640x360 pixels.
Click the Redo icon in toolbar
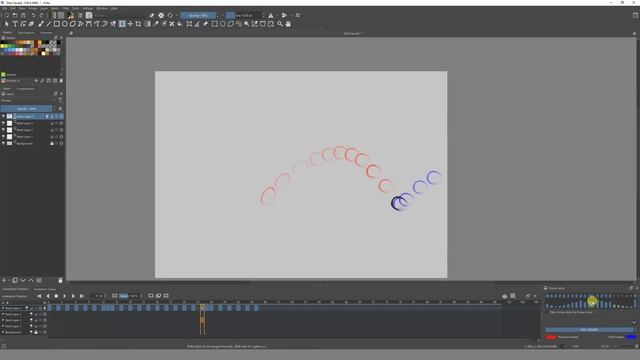(x=41, y=16)
